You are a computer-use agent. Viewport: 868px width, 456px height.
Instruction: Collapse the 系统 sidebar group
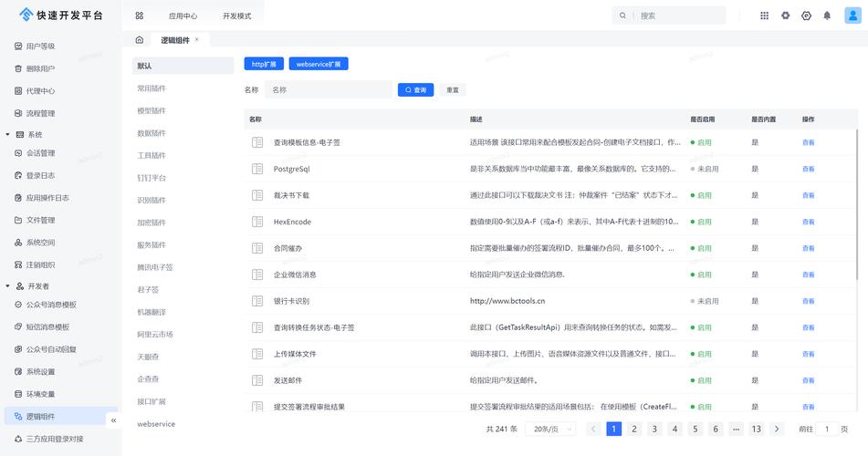pos(7,134)
